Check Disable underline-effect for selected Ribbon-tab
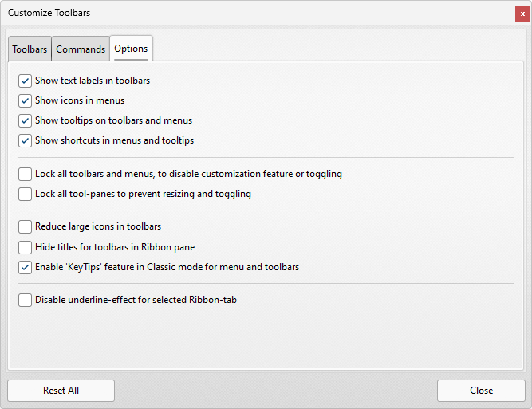 (26, 301)
